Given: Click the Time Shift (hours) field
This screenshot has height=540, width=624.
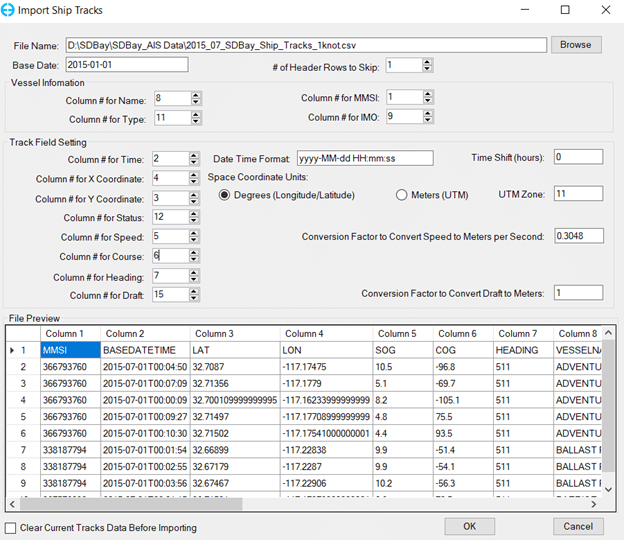Looking at the screenshot, I should 578,157.
